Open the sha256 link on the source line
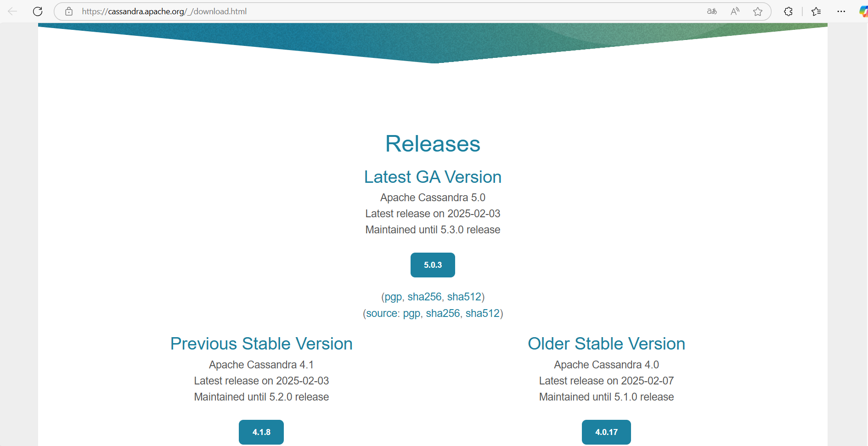Screen dimensions: 868x446 point(443,314)
